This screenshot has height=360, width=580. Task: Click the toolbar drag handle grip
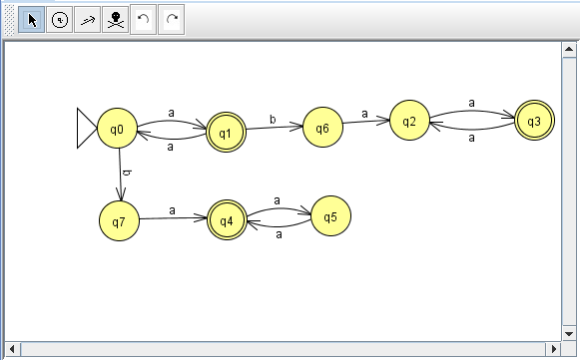pos(10,20)
